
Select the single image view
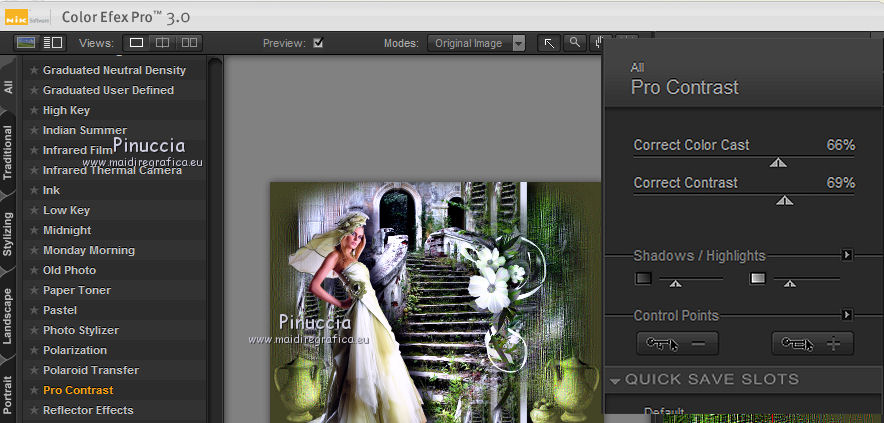(136, 43)
